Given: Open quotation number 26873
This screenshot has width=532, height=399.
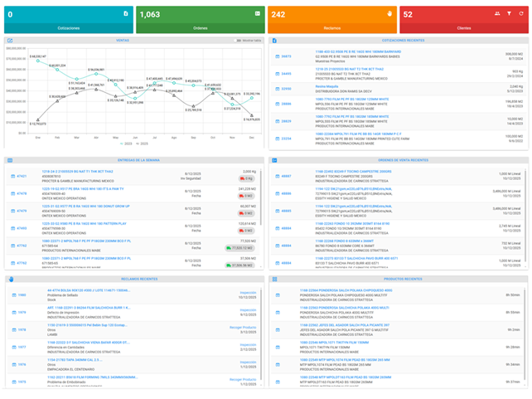Looking at the screenshot, I should (286, 56).
